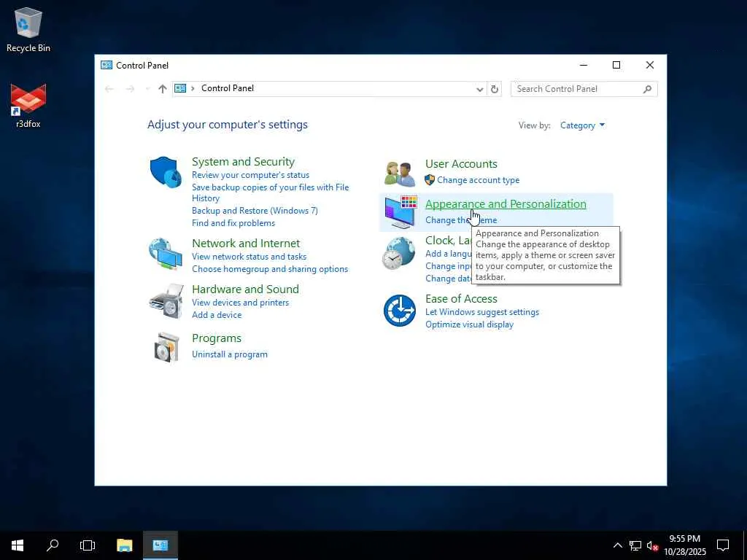The image size is (747, 560).
Task: Show hidden tray icons chevron
Action: 617,545
